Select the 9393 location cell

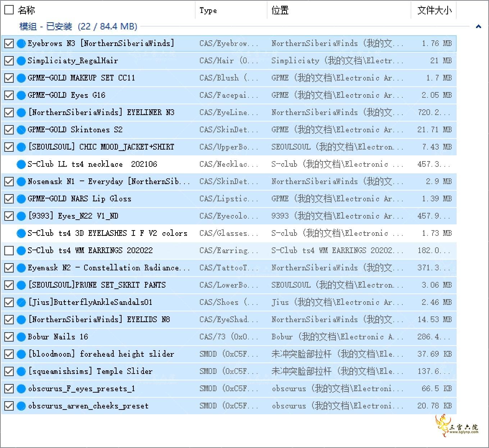[x=337, y=216]
